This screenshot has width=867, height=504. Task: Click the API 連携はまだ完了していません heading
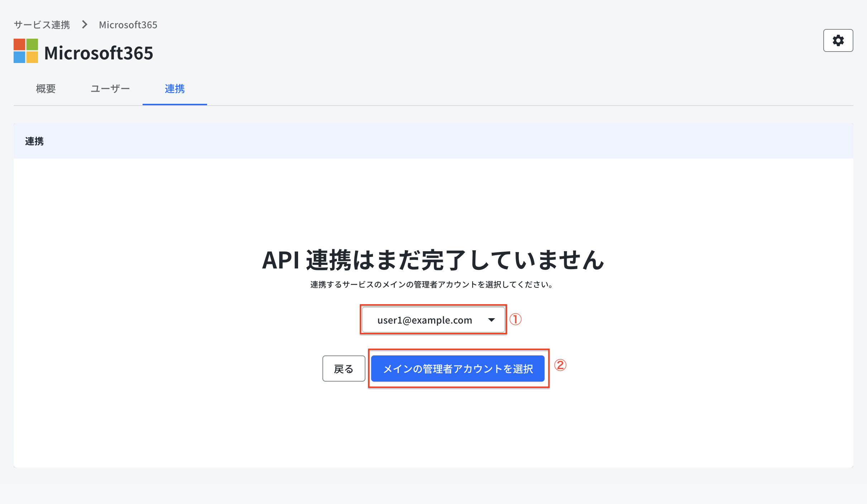(433, 260)
